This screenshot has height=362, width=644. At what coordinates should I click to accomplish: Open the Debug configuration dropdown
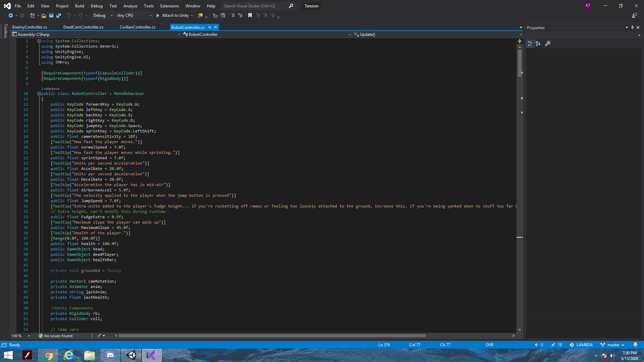pyautogui.click(x=103, y=15)
